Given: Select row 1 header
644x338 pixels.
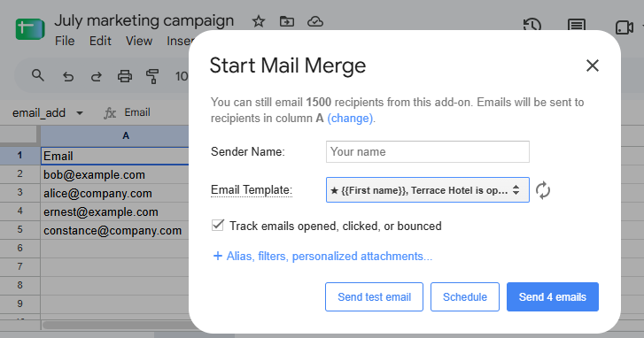Looking at the screenshot, I should [x=19, y=156].
